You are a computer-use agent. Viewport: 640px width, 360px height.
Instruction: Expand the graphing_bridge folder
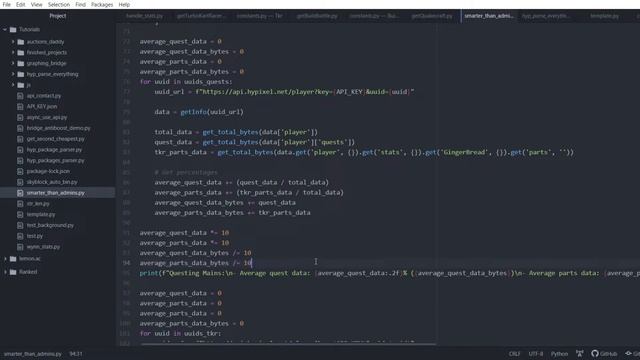pyautogui.click(x=13, y=63)
